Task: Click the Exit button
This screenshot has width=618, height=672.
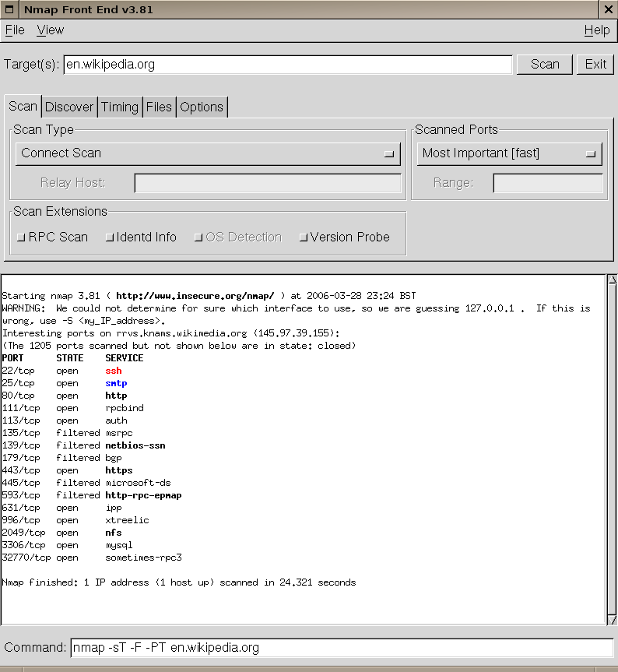Action: [595, 65]
